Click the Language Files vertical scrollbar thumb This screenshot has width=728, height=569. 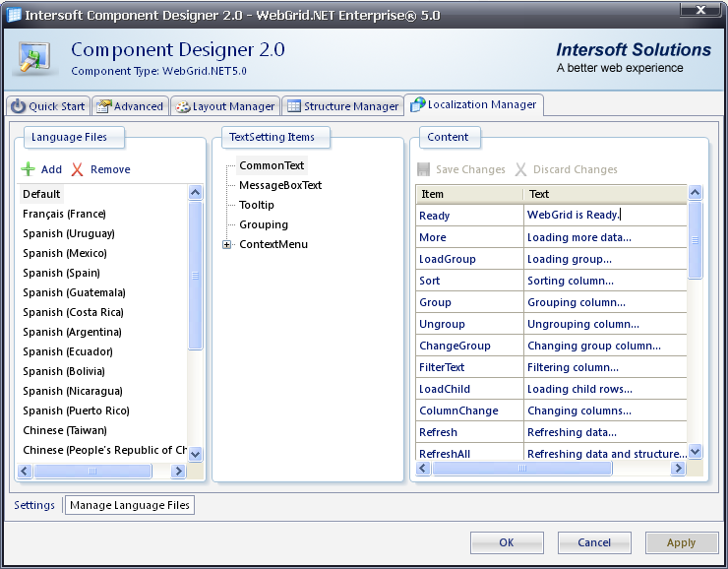click(196, 276)
